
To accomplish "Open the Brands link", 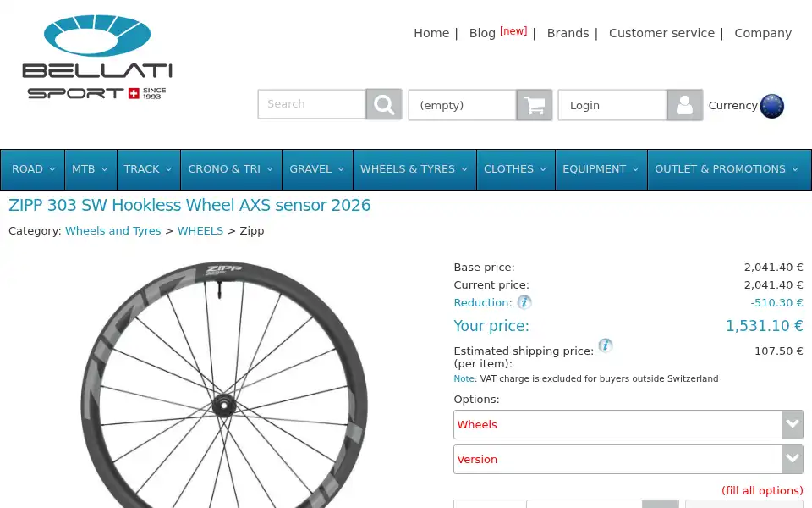I will (568, 33).
